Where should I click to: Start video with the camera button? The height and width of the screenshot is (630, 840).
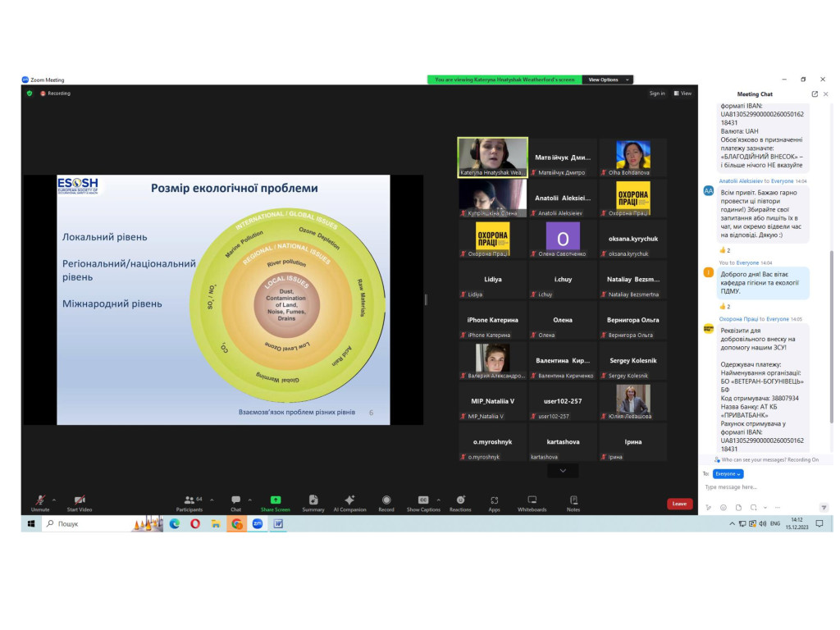coord(80,503)
